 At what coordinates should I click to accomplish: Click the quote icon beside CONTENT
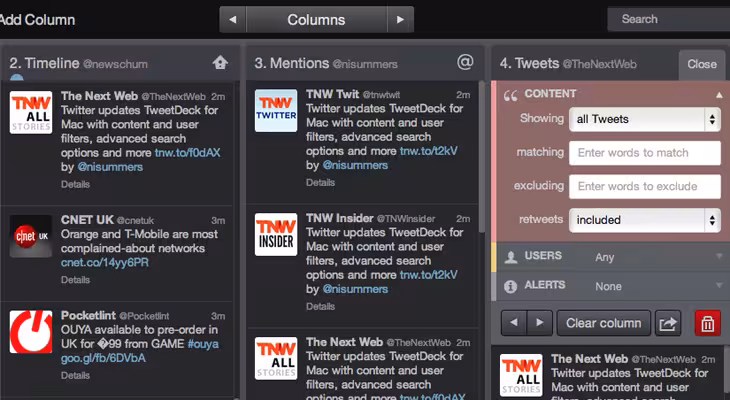(x=510, y=95)
